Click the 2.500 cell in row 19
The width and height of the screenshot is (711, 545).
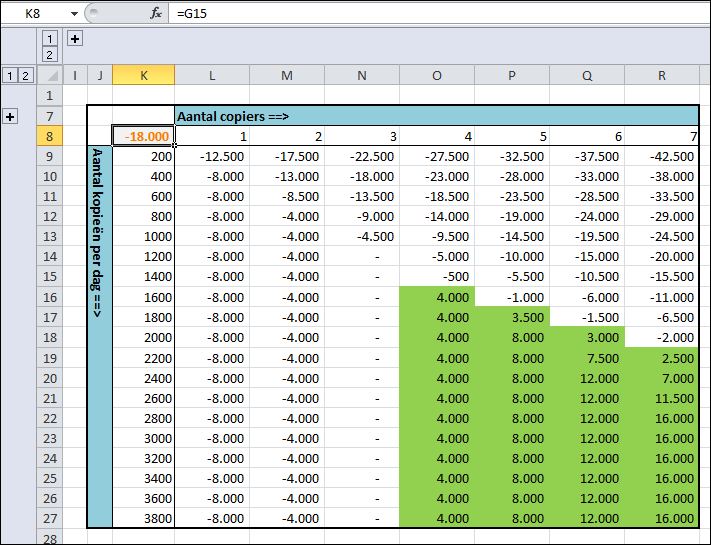662,358
